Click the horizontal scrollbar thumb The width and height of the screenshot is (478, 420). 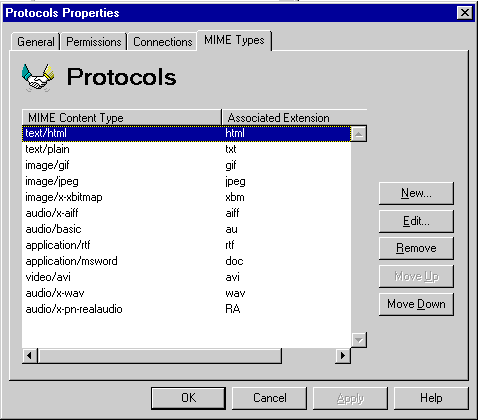pyautogui.click(x=160, y=356)
